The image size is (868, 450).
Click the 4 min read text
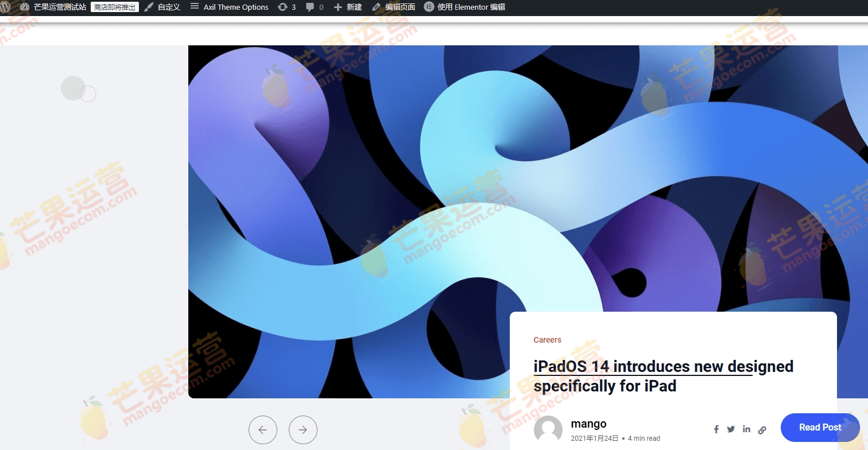tap(644, 438)
